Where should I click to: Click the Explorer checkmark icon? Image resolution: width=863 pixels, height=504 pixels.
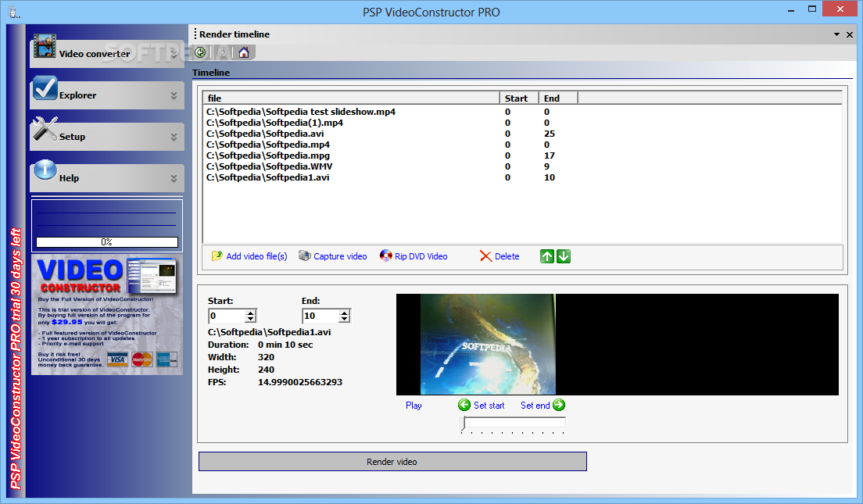[45, 88]
